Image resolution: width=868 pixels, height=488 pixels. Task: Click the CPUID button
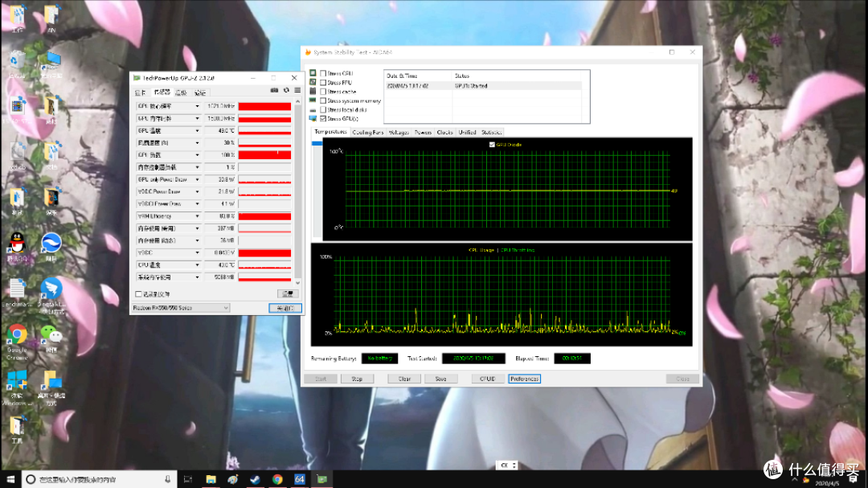point(487,379)
